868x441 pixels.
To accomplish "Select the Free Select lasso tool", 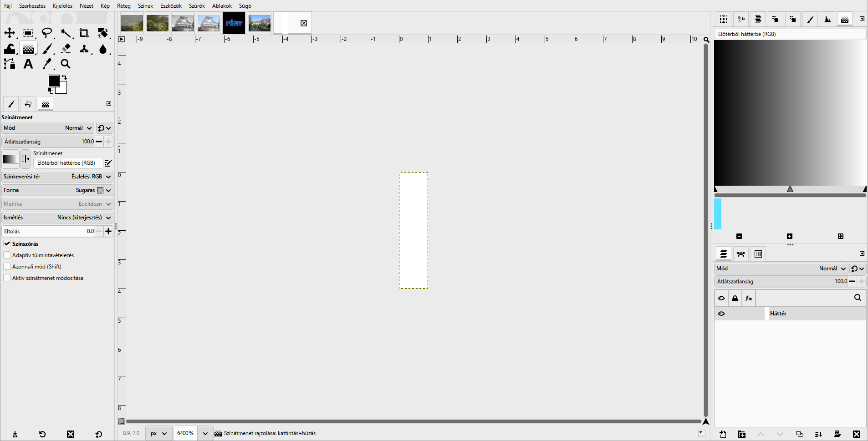I will click(x=47, y=33).
